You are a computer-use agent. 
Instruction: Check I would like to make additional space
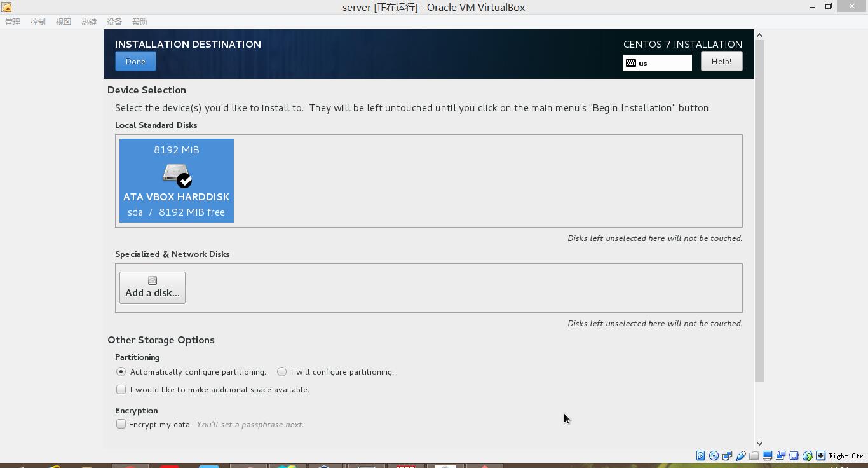(x=121, y=389)
